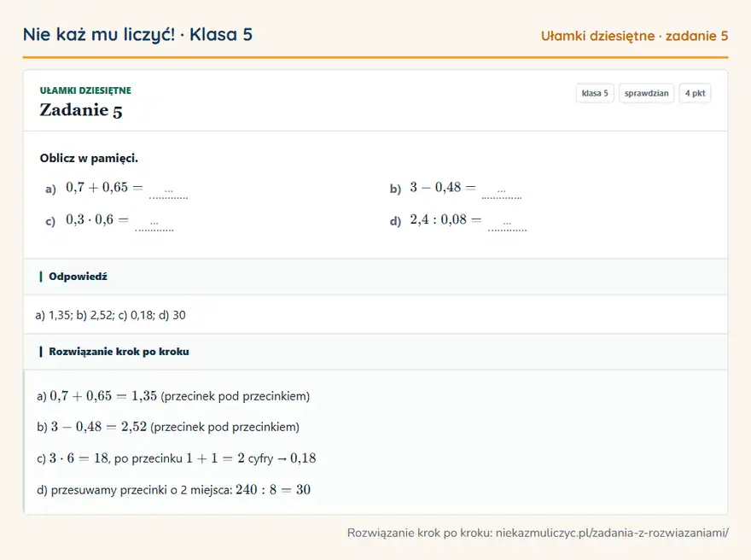Click solution step c) '3 · 6 = 18'
This screenshot has height=560, width=751.
pyautogui.click(x=79, y=458)
